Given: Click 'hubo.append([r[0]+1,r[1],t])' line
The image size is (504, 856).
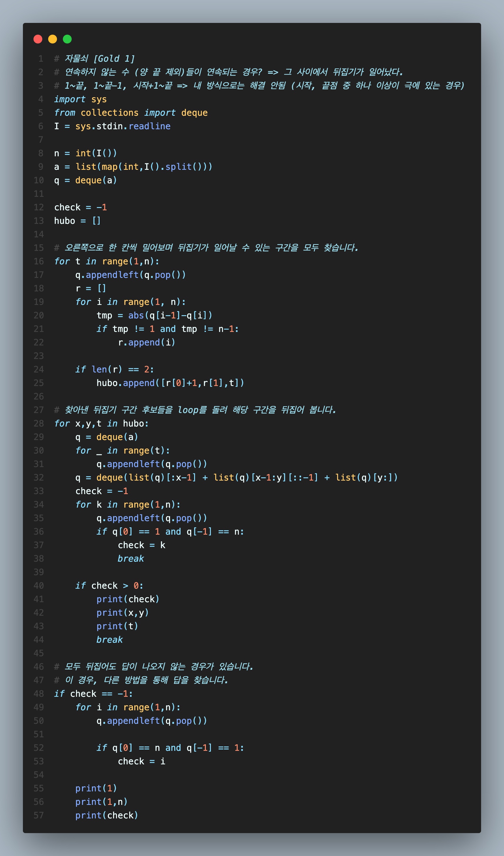Looking at the screenshot, I should click(170, 383).
